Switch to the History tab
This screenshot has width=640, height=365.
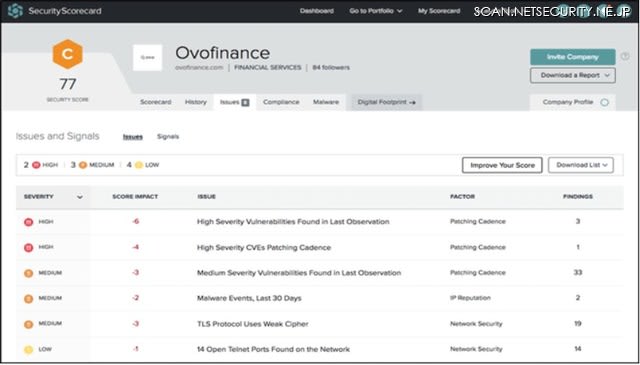196,102
